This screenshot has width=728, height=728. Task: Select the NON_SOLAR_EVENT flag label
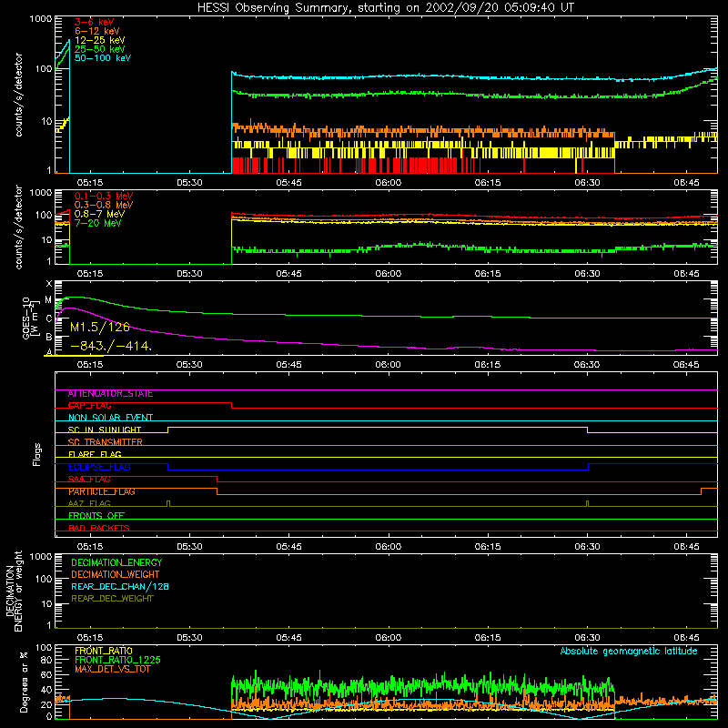[110, 418]
